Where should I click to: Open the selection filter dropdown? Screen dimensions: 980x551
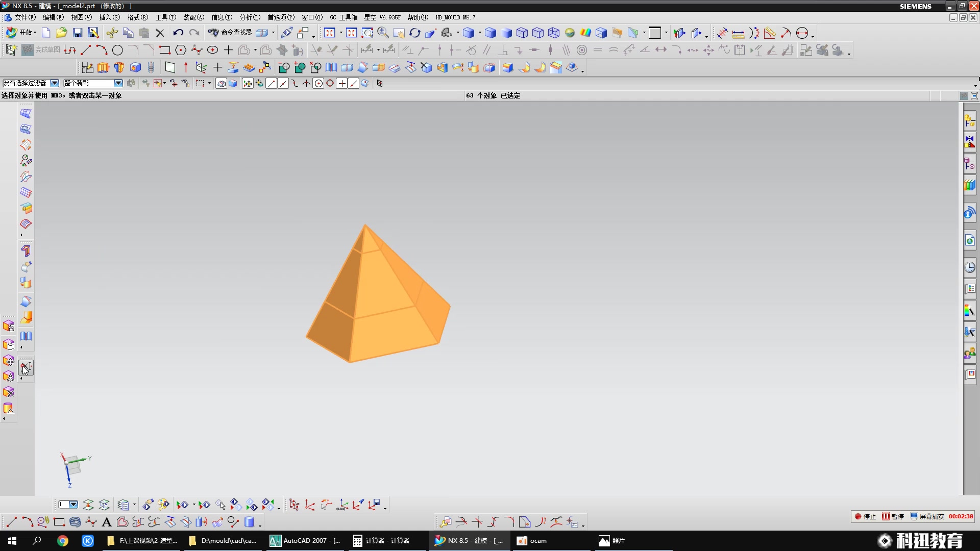54,83
